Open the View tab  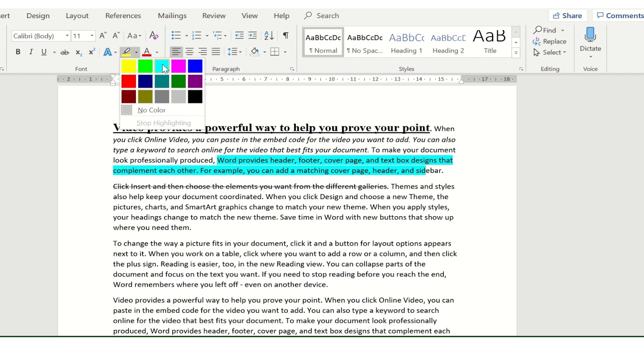pos(250,16)
